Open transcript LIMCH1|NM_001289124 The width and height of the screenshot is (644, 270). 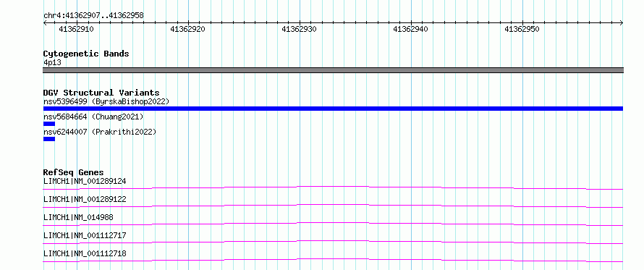(x=85, y=181)
